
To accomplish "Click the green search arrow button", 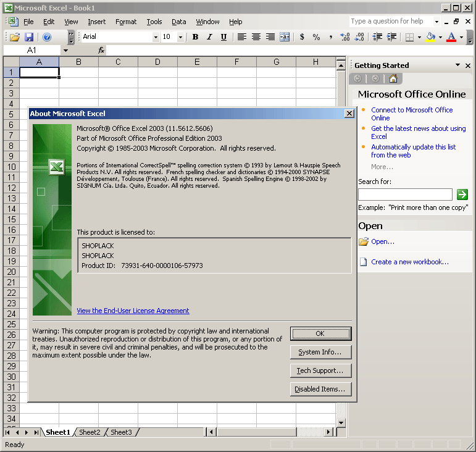I will tap(462, 195).
